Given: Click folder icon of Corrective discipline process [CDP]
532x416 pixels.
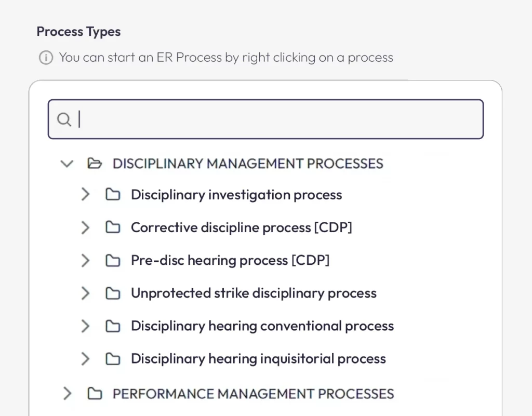Looking at the screenshot, I should tap(113, 227).
